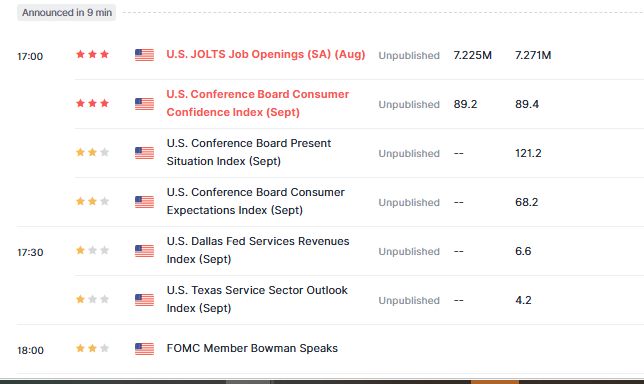Open FOMC Member Bowman Speaks event
Image resolution: width=644 pixels, height=384 pixels.
(x=252, y=348)
